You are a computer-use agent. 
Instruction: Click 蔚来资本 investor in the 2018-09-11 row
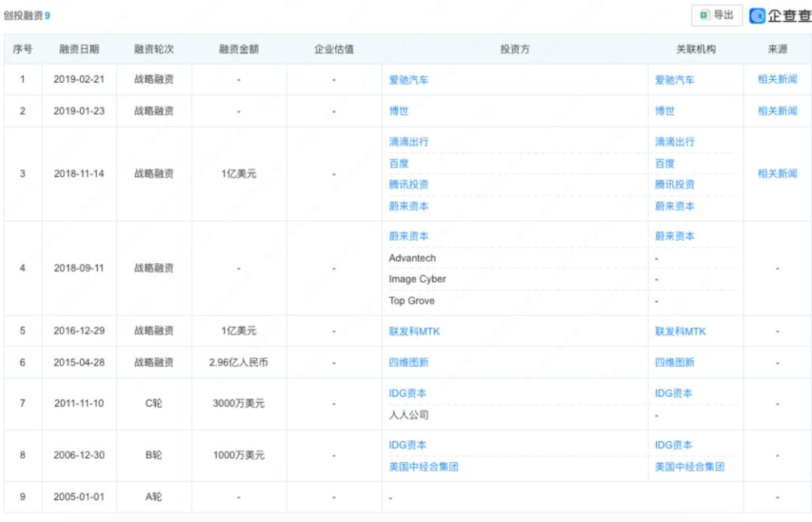click(x=408, y=236)
